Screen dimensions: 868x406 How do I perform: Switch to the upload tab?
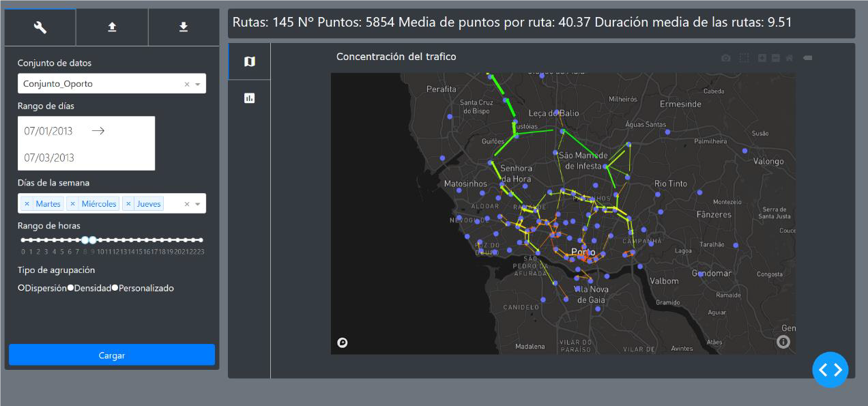[112, 27]
